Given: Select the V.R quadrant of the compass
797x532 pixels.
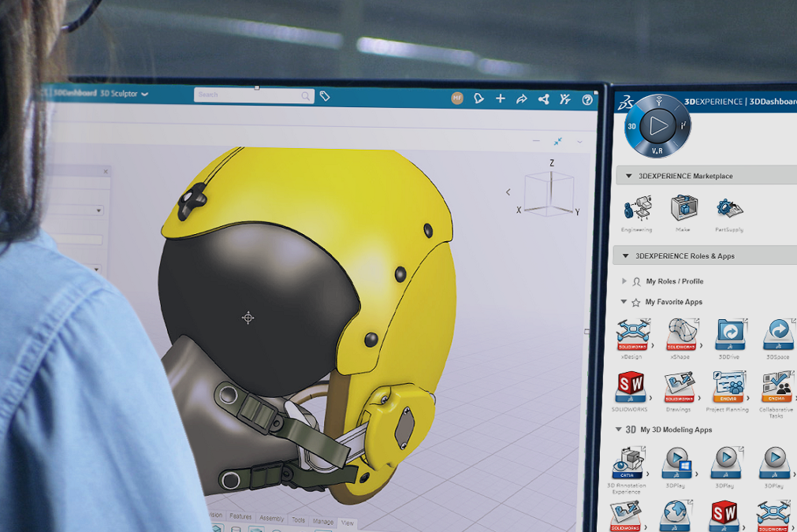Looking at the screenshot, I should (x=657, y=151).
